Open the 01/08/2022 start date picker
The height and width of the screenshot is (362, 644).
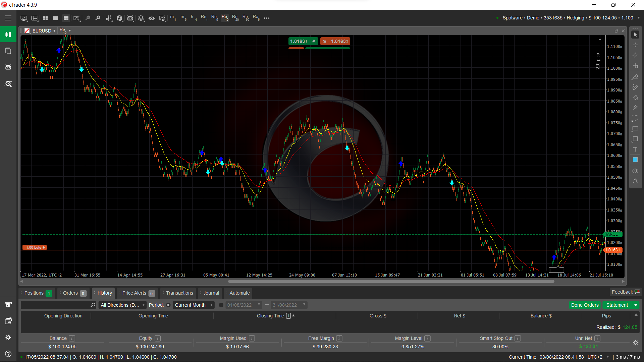[x=244, y=305]
